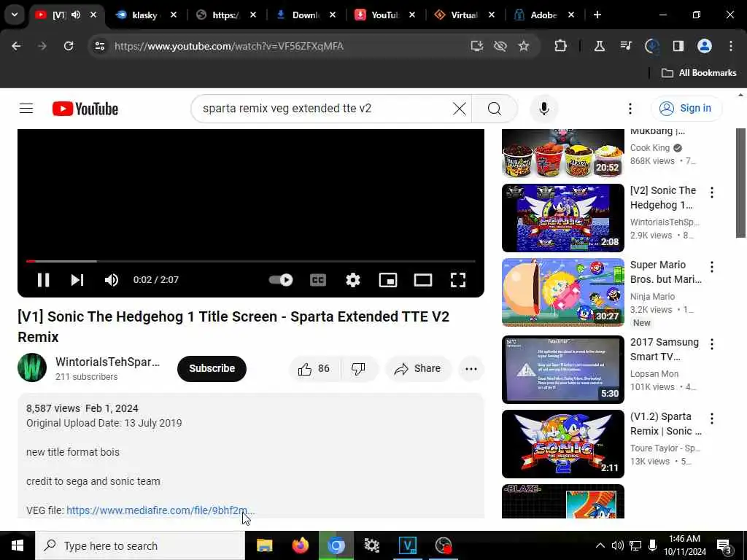
Task: Bookmark this page with star icon
Action: coord(524,46)
